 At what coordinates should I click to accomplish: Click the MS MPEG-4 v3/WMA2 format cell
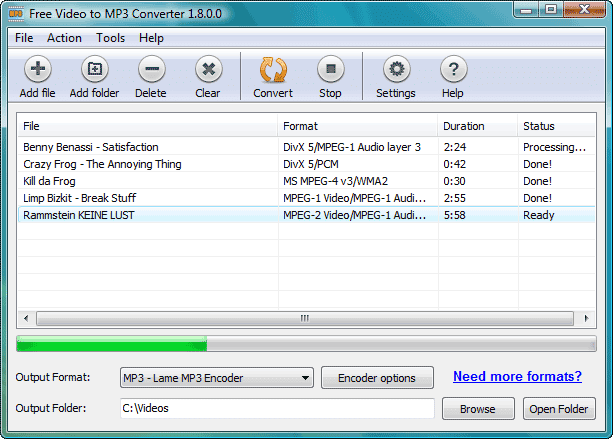335,181
